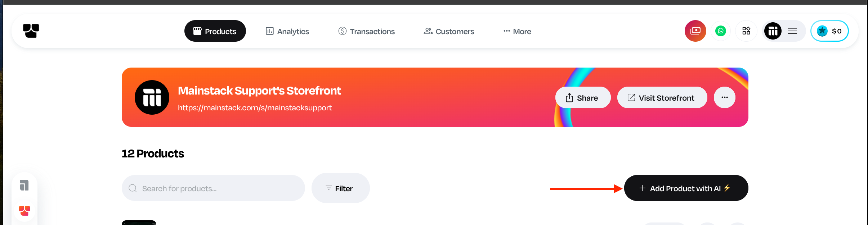Image resolution: width=868 pixels, height=225 pixels.
Task: Open the red payments icon in header
Action: 695,31
